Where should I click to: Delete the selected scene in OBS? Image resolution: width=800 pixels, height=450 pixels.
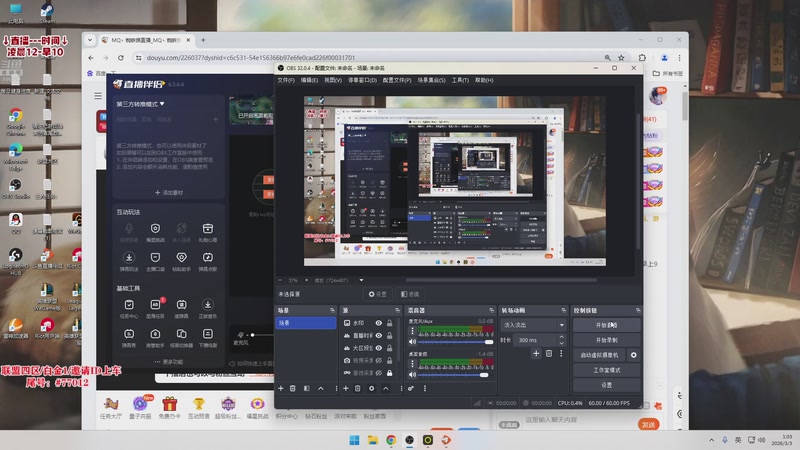293,388
